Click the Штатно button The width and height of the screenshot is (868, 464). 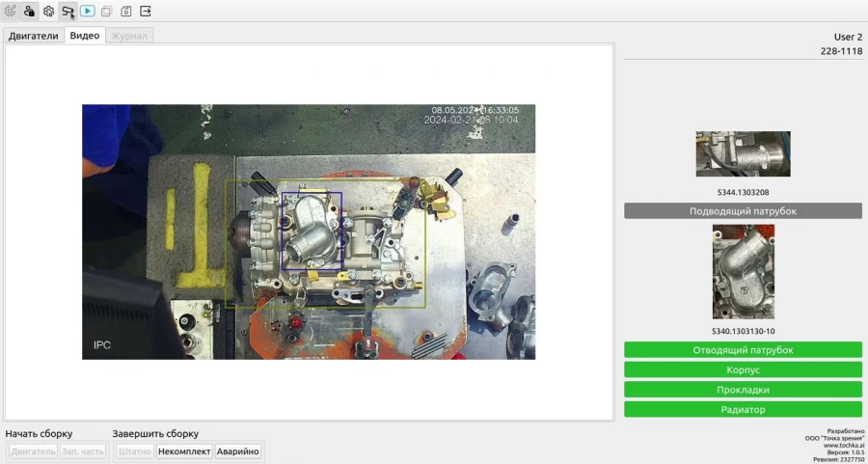[x=135, y=451]
